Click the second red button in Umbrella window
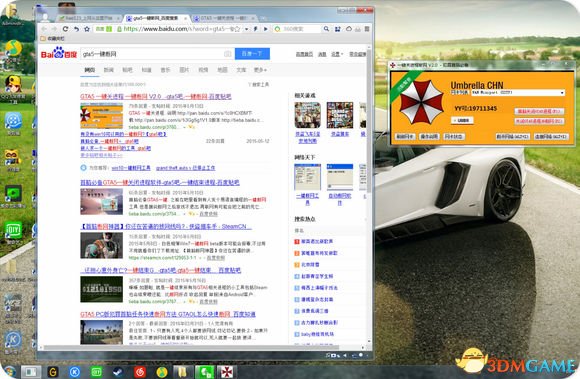Image resolution: width=580 pixels, height=379 pixels. (x=539, y=121)
